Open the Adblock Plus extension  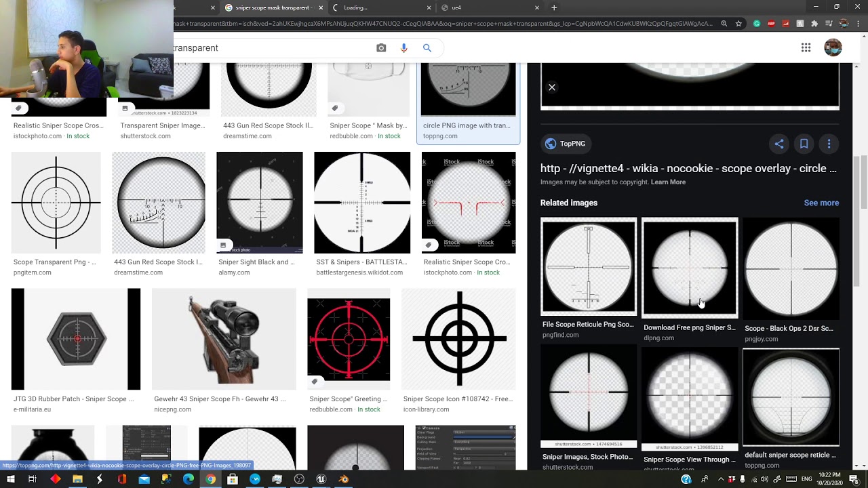pyautogui.click(x=771, y=24)
